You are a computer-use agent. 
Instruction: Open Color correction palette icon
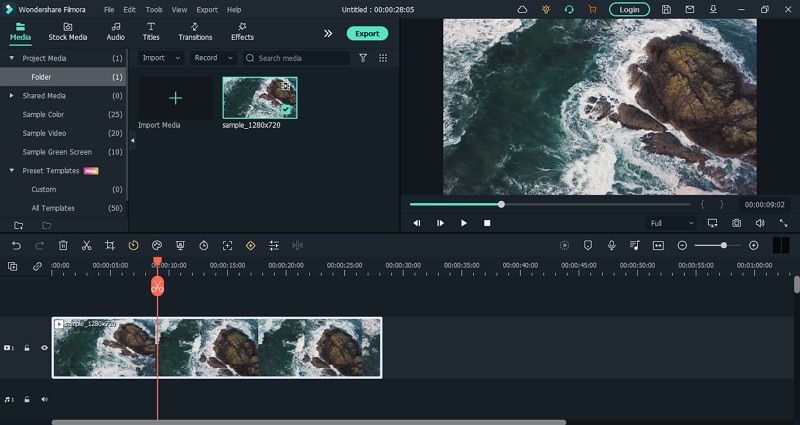tap(157, 246)
